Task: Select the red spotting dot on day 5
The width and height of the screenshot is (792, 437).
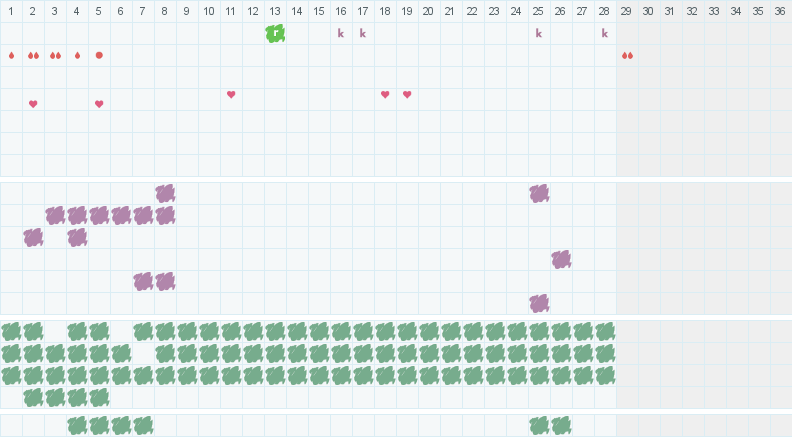Action: (x=99, y=56)
